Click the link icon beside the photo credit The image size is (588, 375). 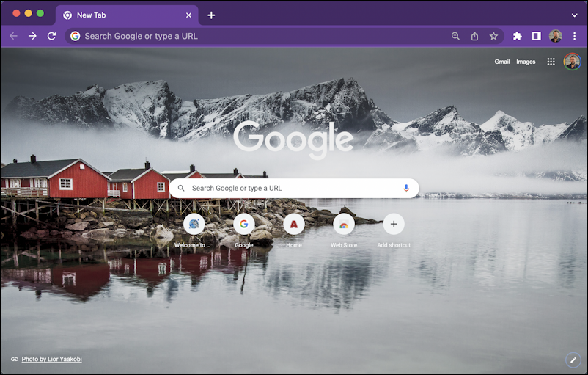coord(15,360)
